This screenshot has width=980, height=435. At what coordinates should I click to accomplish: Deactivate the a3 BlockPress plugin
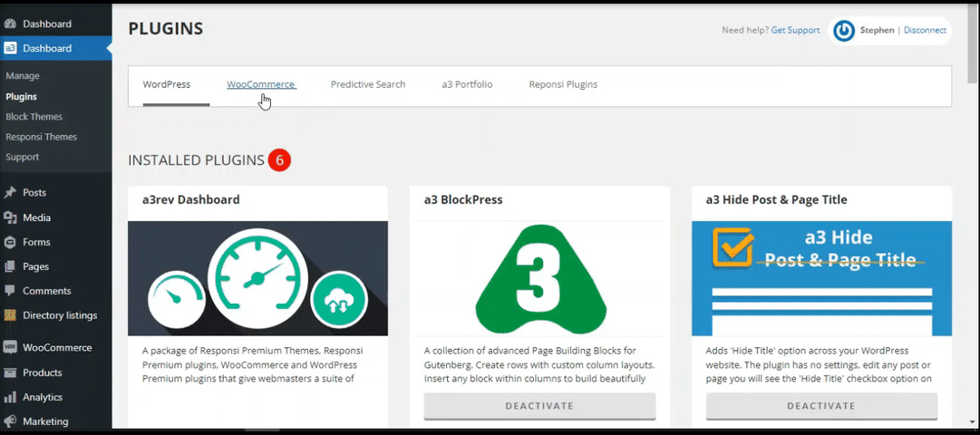(x=539, y=406)
